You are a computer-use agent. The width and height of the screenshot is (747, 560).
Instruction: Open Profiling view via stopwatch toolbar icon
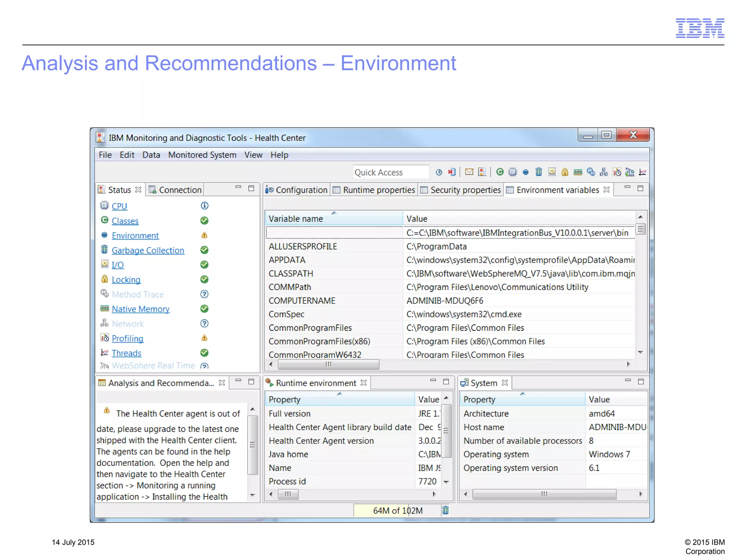(617, 172)
